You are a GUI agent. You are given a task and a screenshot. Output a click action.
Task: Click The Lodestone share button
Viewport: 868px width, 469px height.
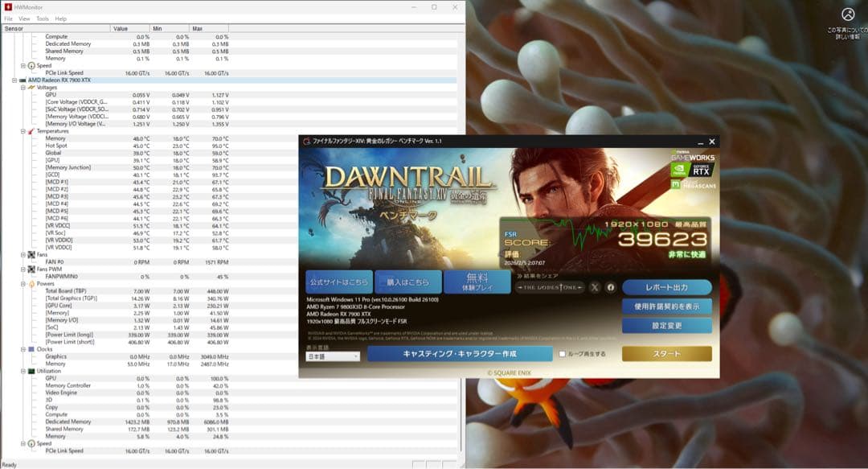coord(550,287)
